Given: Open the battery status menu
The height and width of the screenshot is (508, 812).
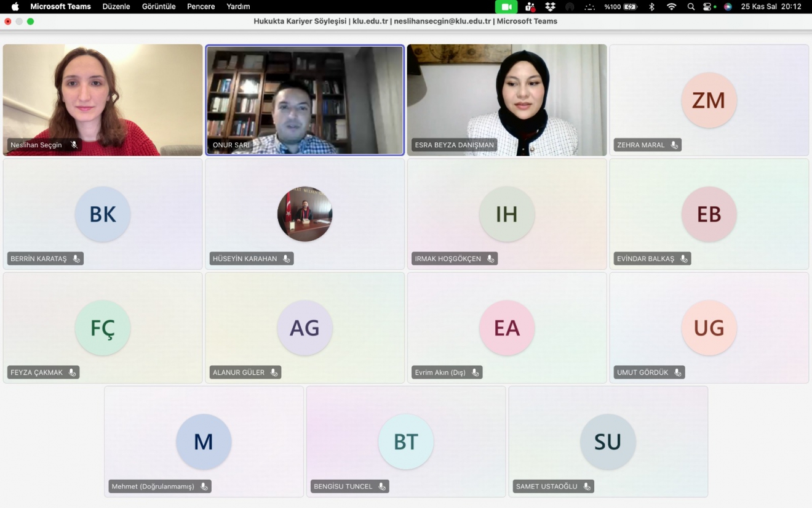Looking at the screenshot, I should (621, 7).
